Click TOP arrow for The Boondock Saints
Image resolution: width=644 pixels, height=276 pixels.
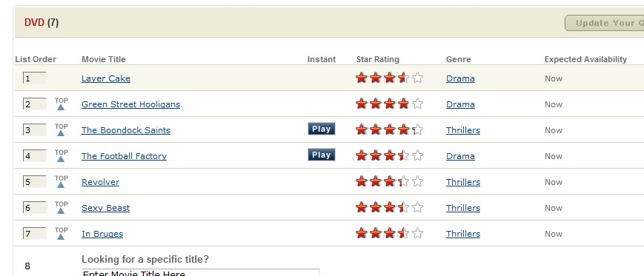[62, 129]
